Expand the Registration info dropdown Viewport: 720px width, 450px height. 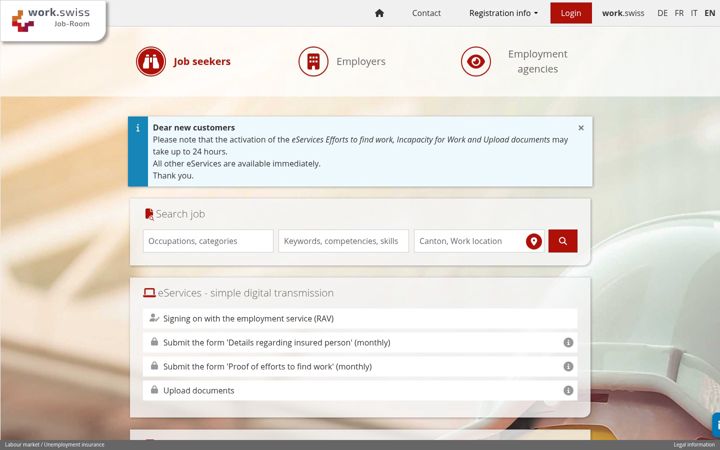[503, 13]
